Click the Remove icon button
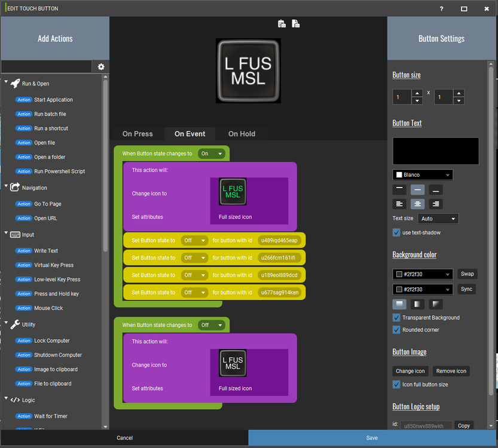This screenshot has height=448, width=498. (451, 371)
